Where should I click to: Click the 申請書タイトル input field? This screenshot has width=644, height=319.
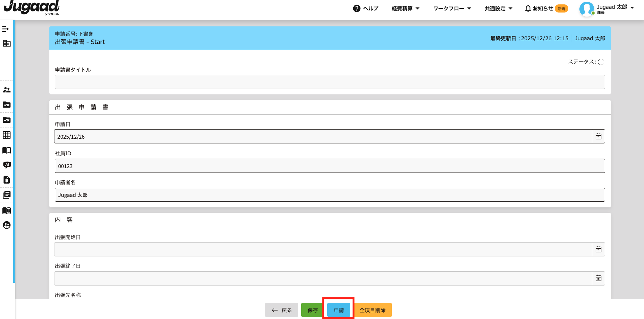(x=330, y=82)
